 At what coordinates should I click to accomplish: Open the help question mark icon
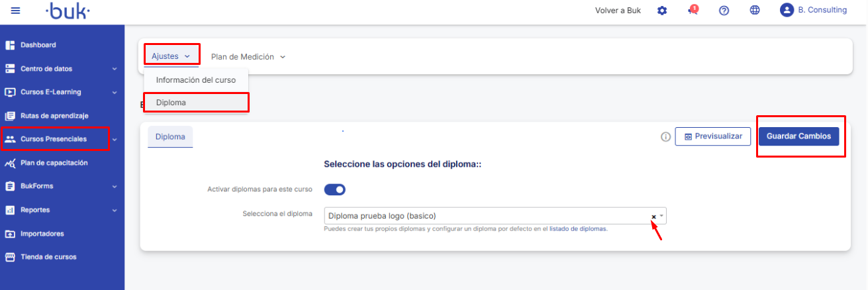[x=724, y=11]
